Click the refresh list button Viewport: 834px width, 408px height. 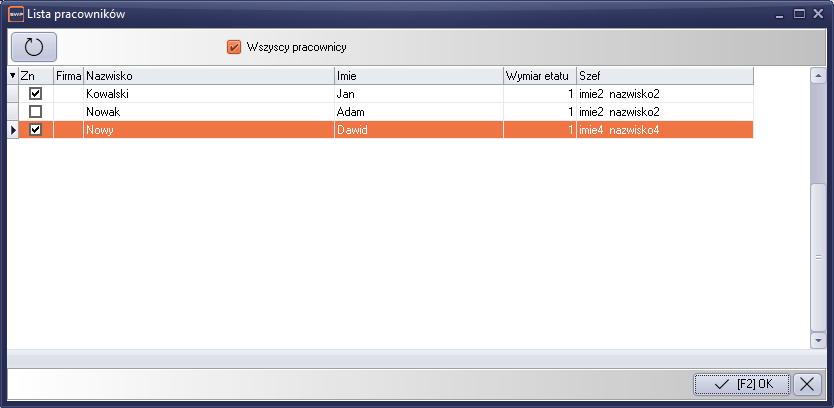point(34,46)
